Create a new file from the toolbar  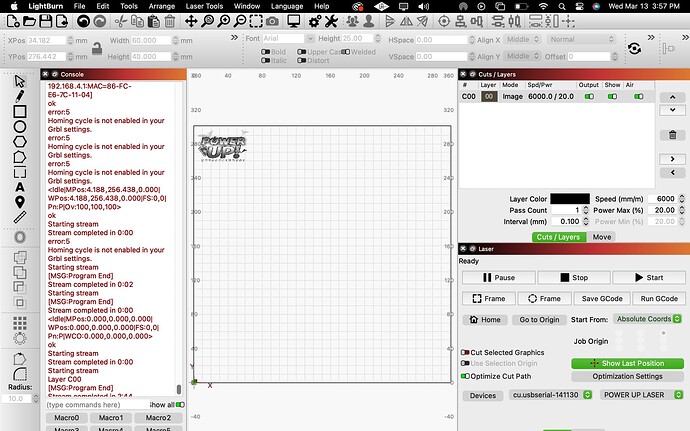[13, 21]
